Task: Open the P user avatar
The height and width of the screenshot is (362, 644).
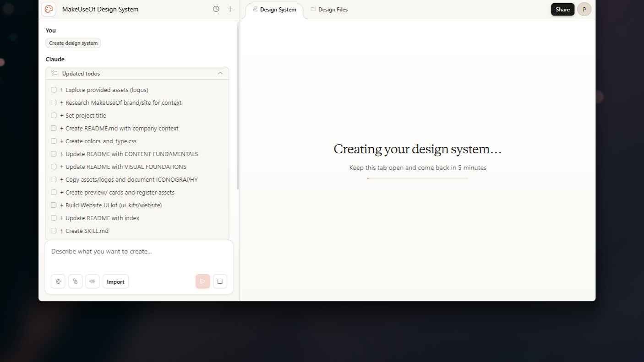Action: click(584, 9)
